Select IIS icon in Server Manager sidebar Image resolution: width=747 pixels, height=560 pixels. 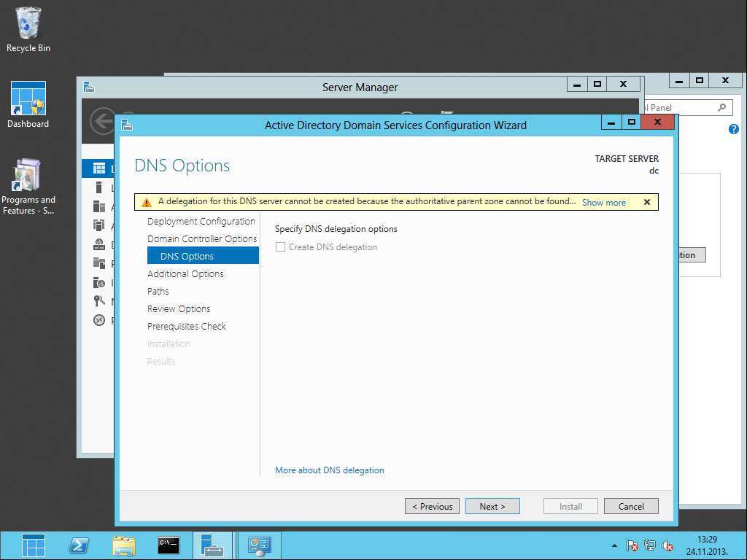point(99,282)
